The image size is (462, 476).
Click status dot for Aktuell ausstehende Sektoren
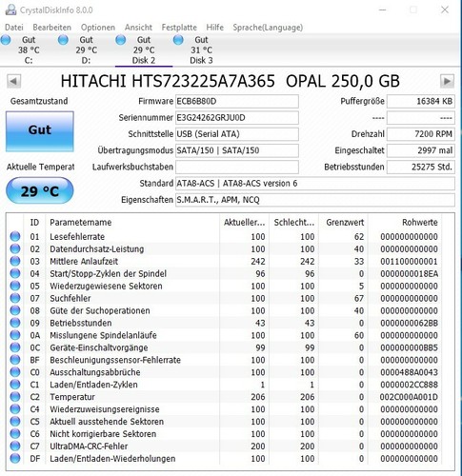click(15, 422)
